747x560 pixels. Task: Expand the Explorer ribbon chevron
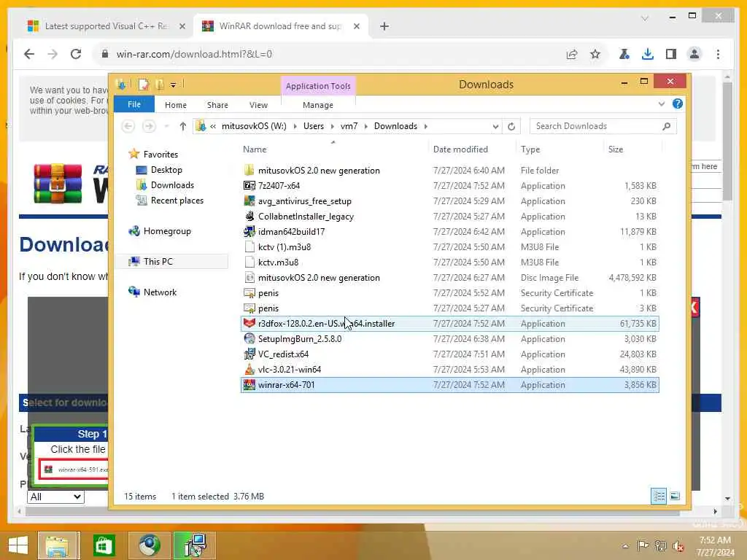pos(661,104)
